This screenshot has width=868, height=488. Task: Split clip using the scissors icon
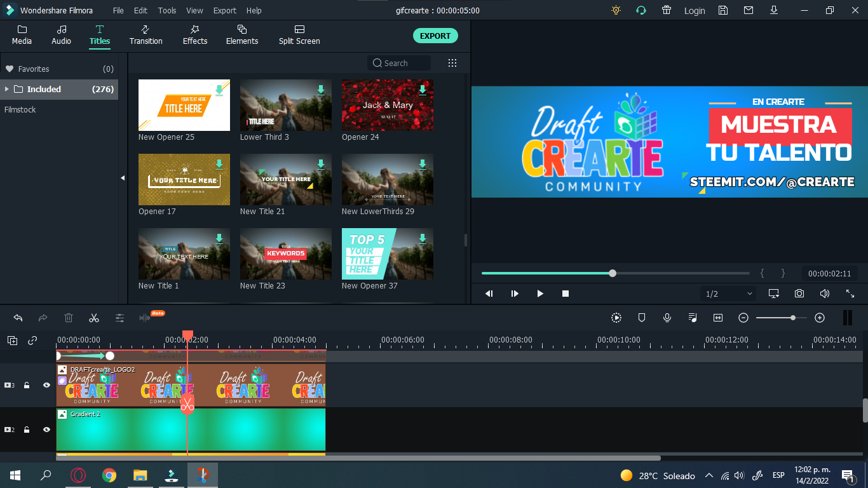point(94,318)
